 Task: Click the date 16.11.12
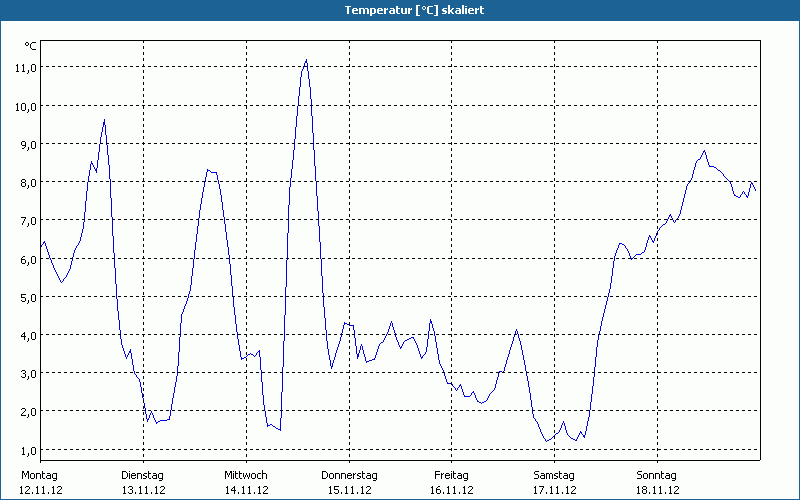pos(452,490)
